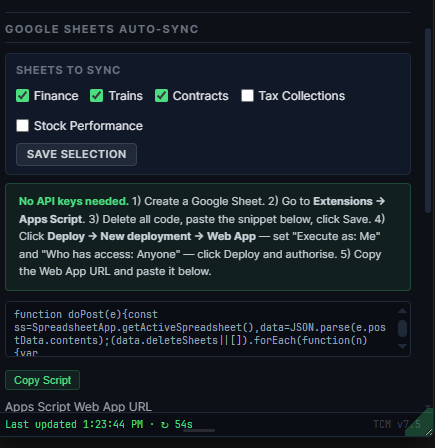
Task: Click the green No API keys needed instructions box
Action: click(x=208, y=237)
